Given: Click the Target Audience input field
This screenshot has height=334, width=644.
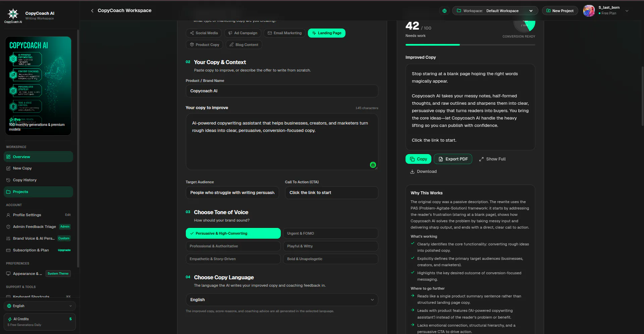Looking at the screenshot, I should (x=232, y=193).
